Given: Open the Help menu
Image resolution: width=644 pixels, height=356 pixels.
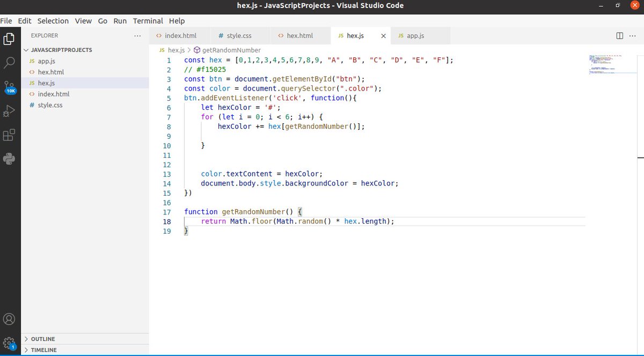Looking at the screenshot, I should (x=177, y=21).
